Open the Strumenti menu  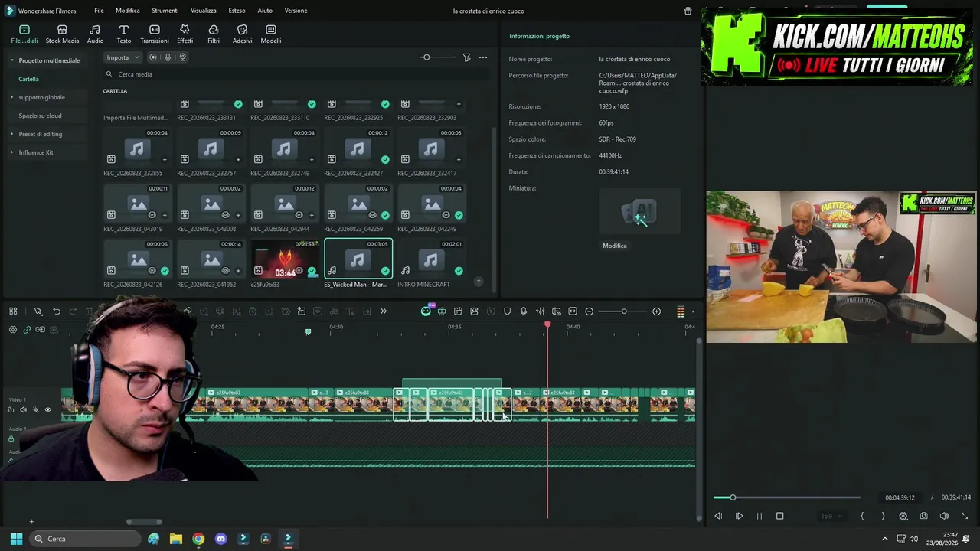click(x=165, y=11)
